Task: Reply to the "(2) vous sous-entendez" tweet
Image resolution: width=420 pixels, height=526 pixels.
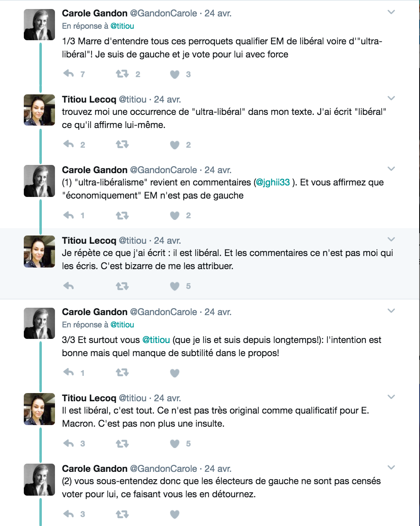Action: 68,514
